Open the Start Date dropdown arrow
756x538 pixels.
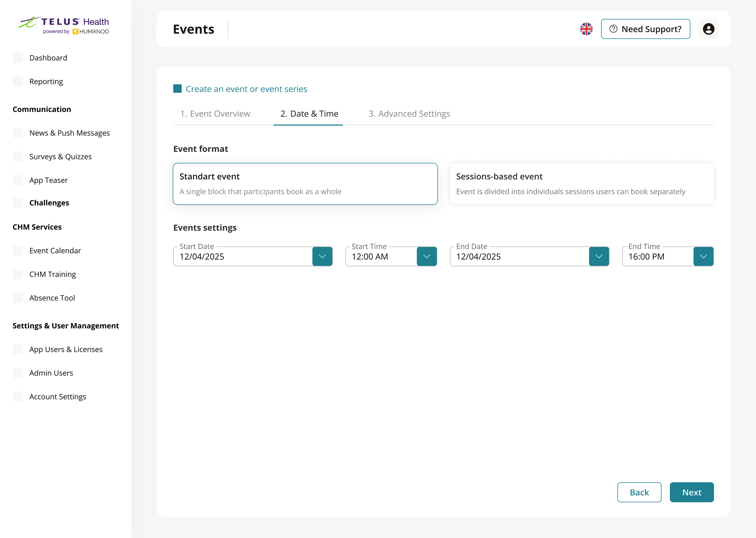(x=322, y=256)
